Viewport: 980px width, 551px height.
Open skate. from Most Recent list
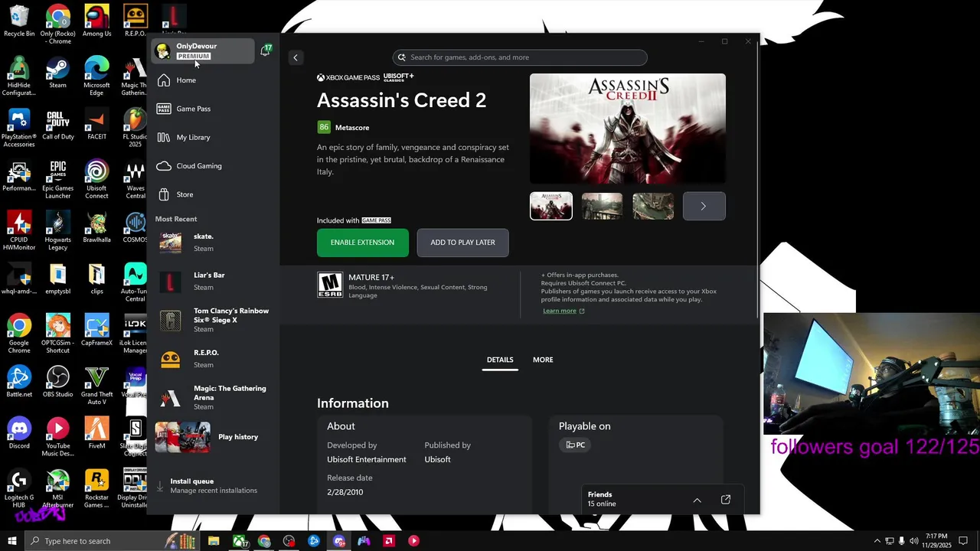[x=214, y=243]
